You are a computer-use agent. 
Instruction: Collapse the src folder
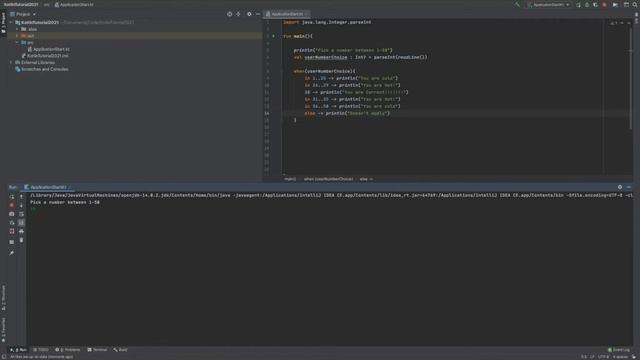(x=17, y=42)
